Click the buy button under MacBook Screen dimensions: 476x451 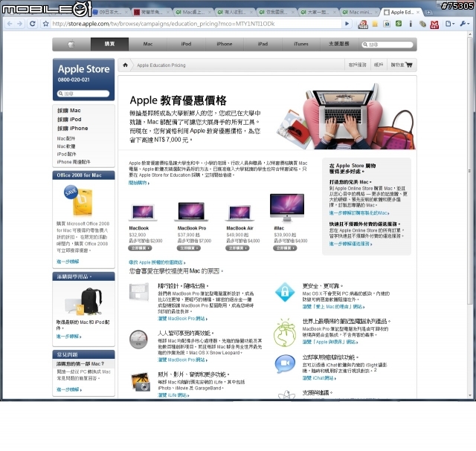[x=140, y=248]
